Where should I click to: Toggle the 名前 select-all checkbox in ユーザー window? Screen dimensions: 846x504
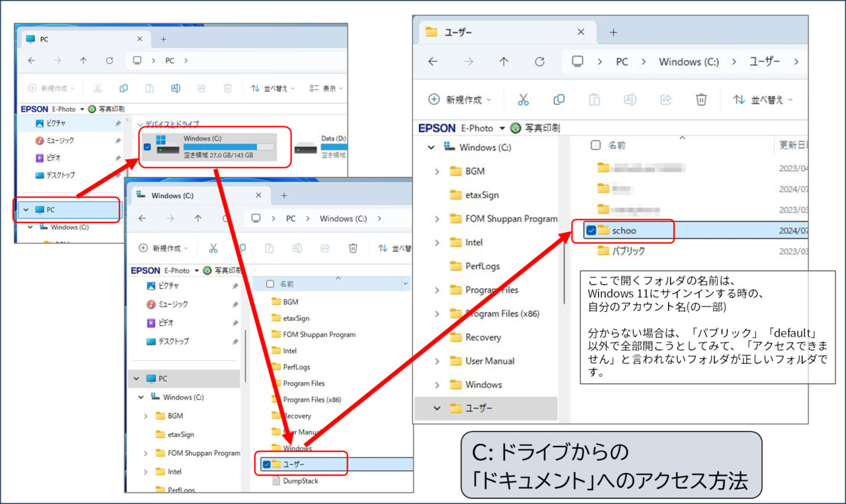click(596, 145)
